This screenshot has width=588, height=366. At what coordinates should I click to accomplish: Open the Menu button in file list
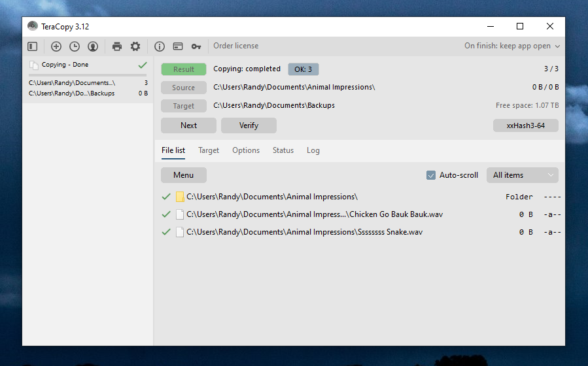[x=184, y=175]
